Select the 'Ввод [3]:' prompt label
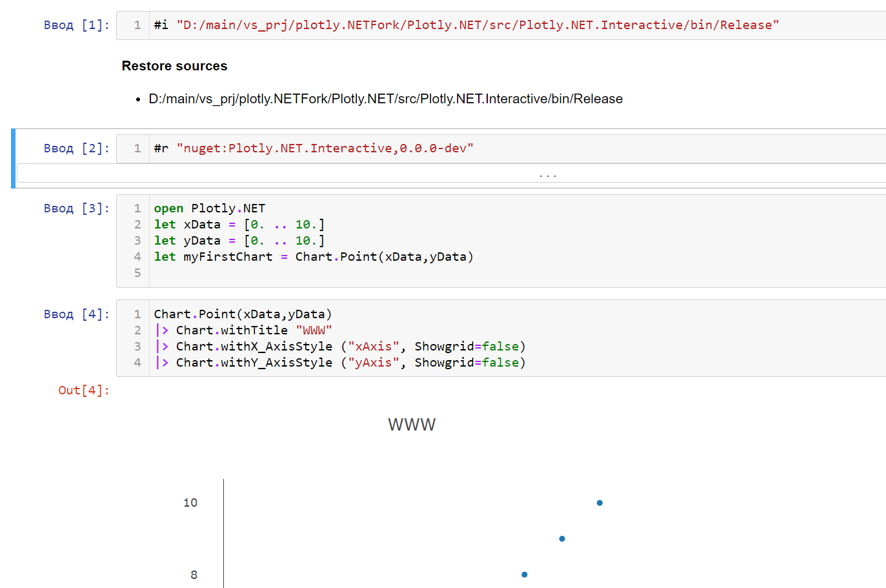 pyautogui.click(x=77, y=208)
